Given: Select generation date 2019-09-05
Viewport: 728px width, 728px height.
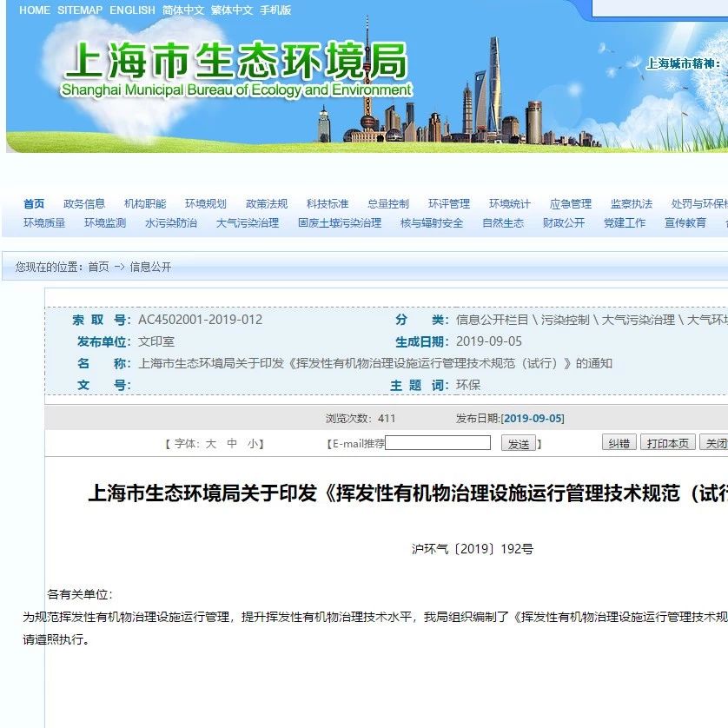Looking at the screenshot, I should (489, 341).
